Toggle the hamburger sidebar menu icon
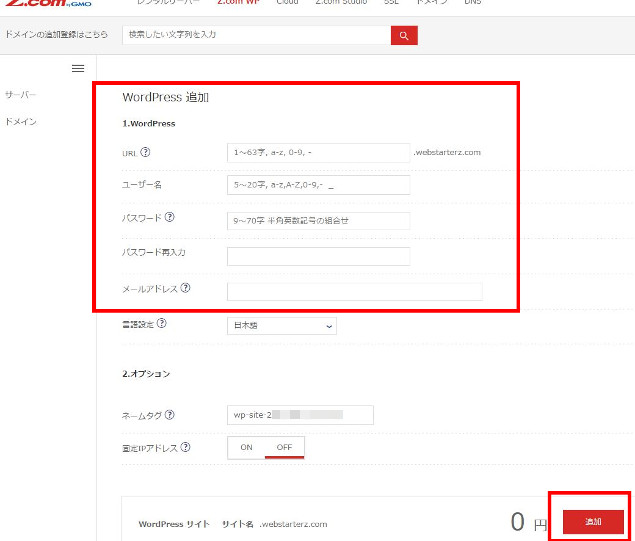 [78, 68]
